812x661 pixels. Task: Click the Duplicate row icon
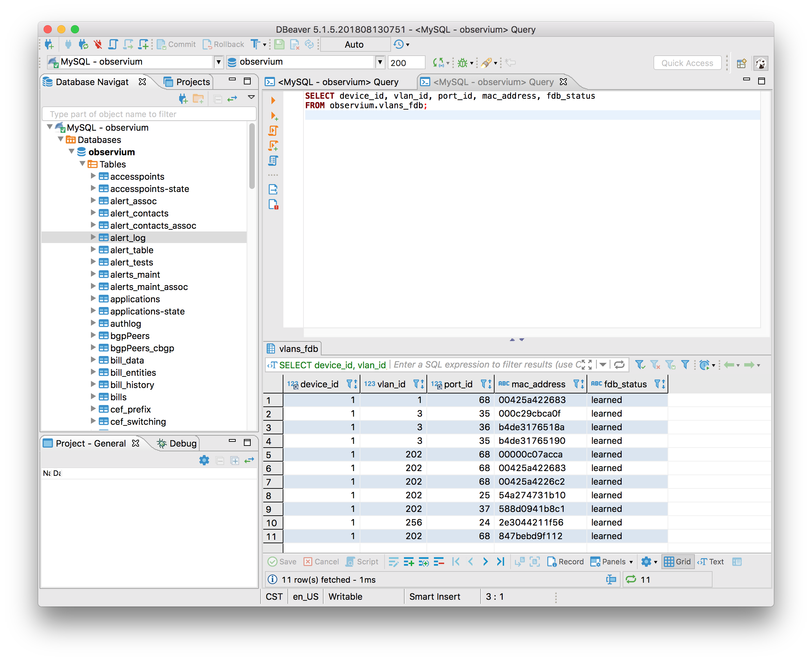(423, 562)
